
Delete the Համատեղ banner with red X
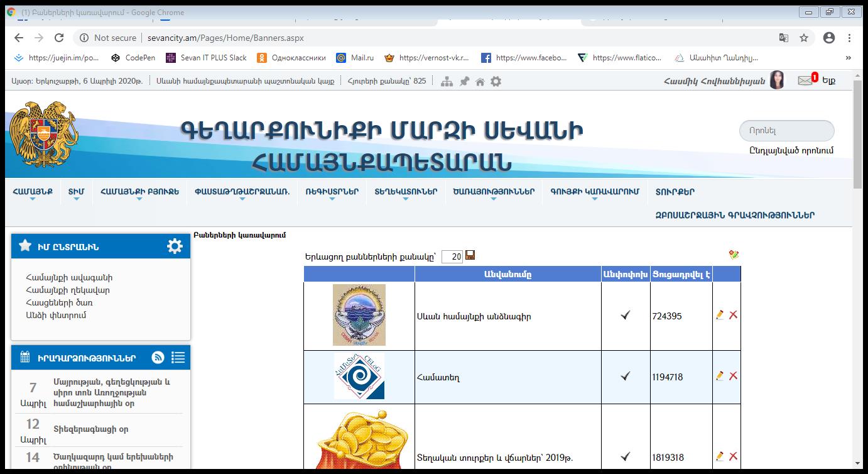(x=733, y=376)
